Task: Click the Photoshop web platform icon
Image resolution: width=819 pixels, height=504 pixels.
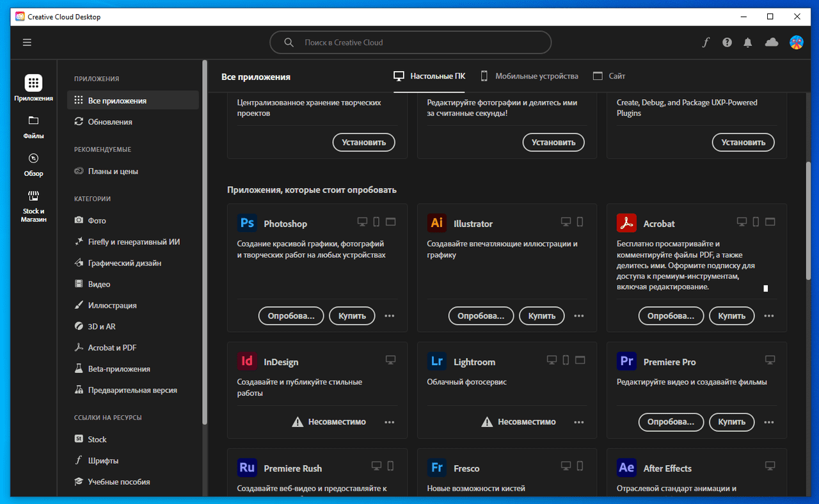Action: 391,222
